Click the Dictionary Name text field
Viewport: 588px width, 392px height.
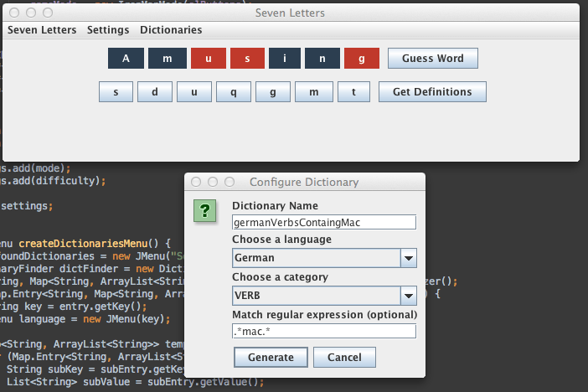[324, 222]
